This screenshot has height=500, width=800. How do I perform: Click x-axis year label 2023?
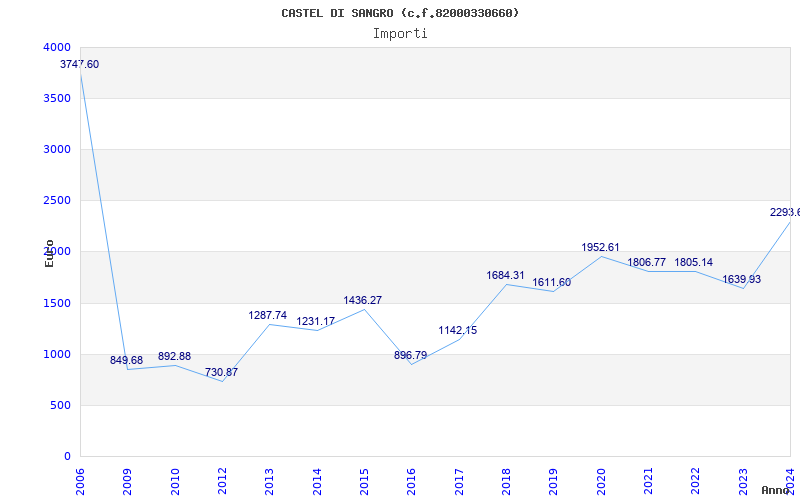coord(743,482)
